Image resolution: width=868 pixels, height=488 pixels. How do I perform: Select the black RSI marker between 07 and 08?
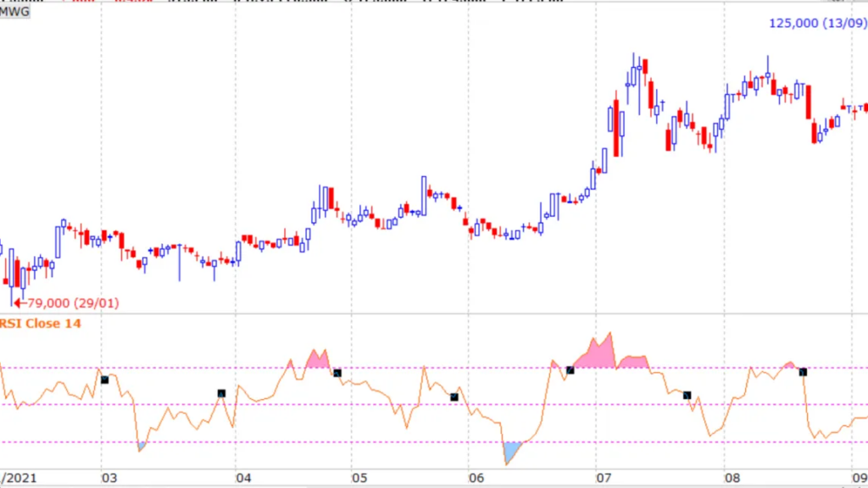[x=687, y=395]
